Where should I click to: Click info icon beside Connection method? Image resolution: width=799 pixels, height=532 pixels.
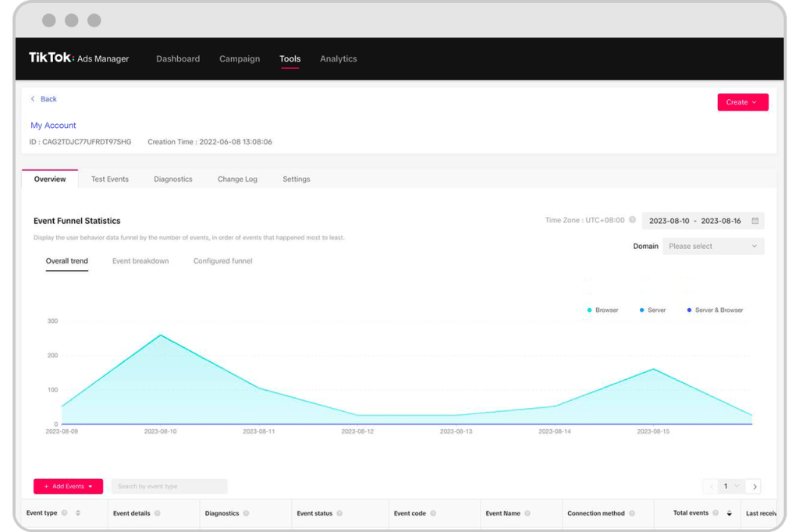click(x=632, y=513)
